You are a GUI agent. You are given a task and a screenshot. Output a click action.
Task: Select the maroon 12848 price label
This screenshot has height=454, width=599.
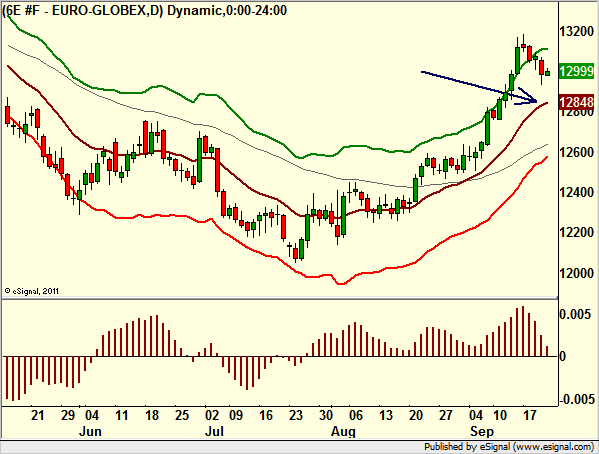pyautogui.click(x=577, y=102)
